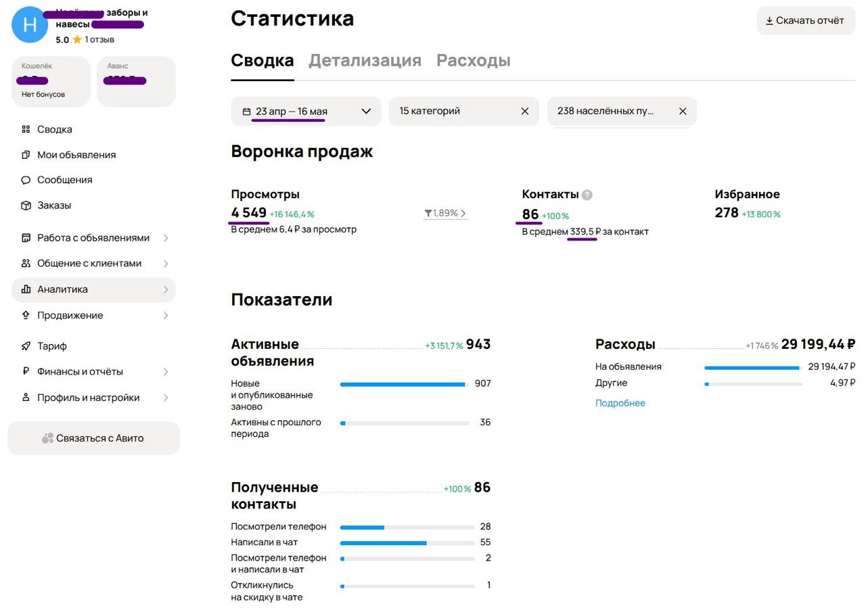
Task: Expand the Работа с объявлениями submenu
Action: coord(166,238)
